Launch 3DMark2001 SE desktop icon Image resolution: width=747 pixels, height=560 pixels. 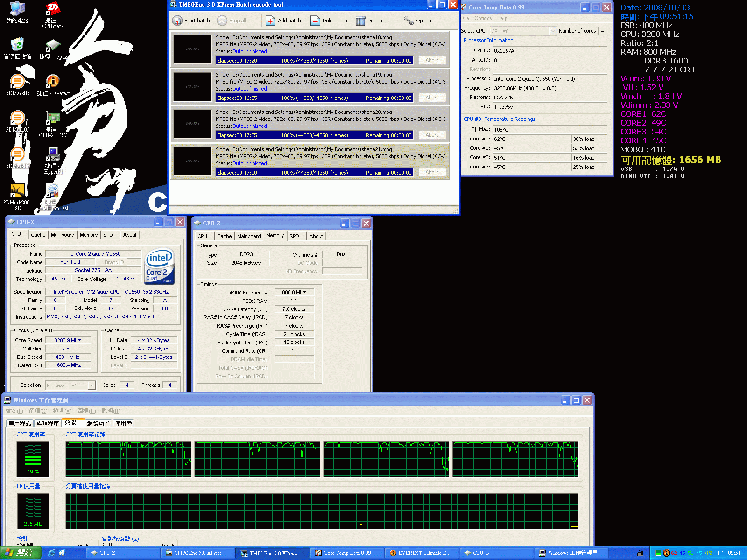17,197
